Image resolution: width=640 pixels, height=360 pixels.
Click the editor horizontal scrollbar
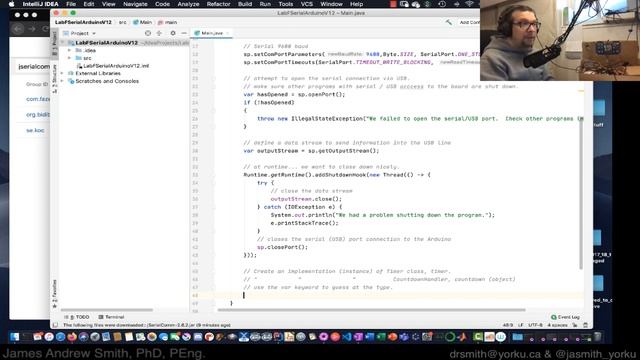[x=371, y=310]
